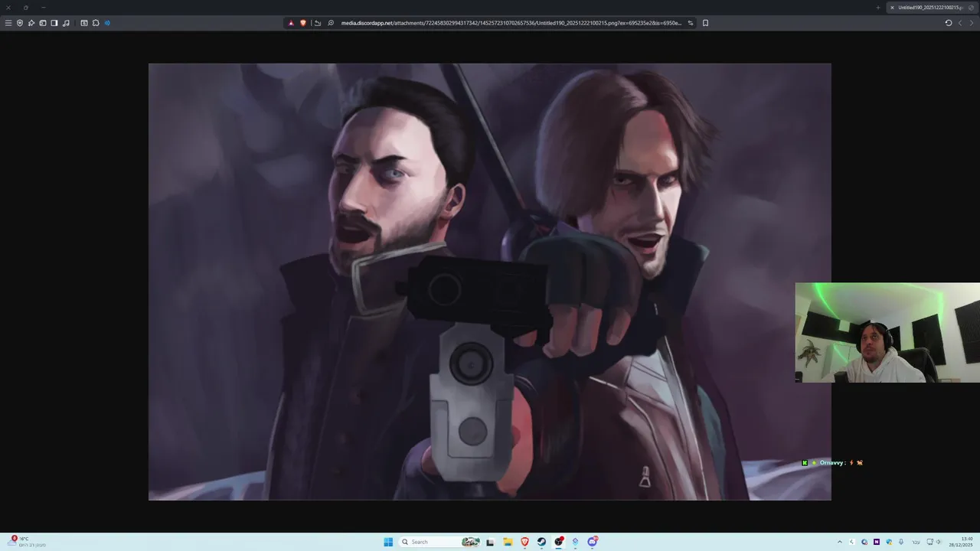Image resolution: width=980 pixels, height=551 pixels.
Task: Click the painted artwork image to zoom
Action: point(490,282)
